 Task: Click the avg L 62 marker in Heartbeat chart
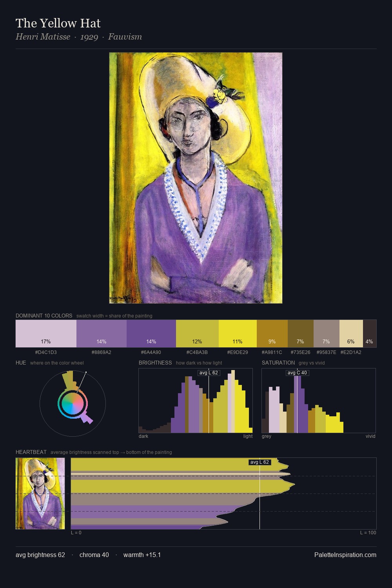[x=260, y=462]
